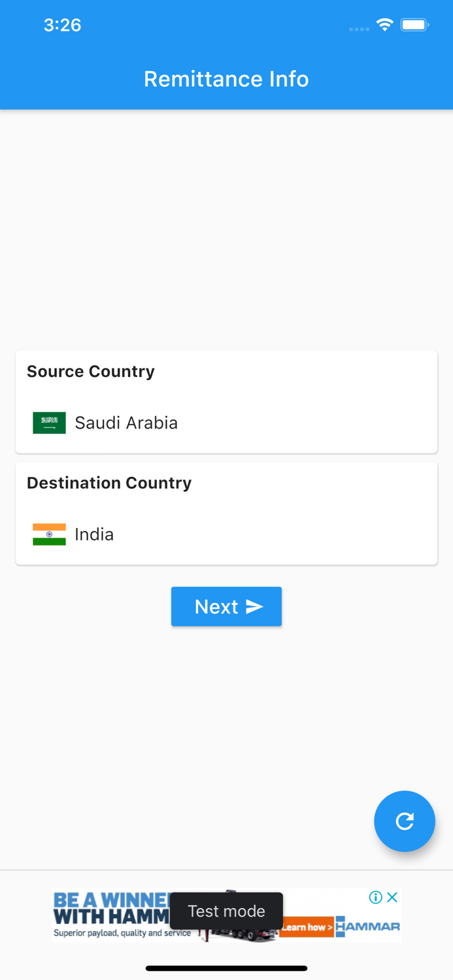The image size is (453, 980).
Task: Click the Wi-Fi icon in status bar
Action: 384,24
